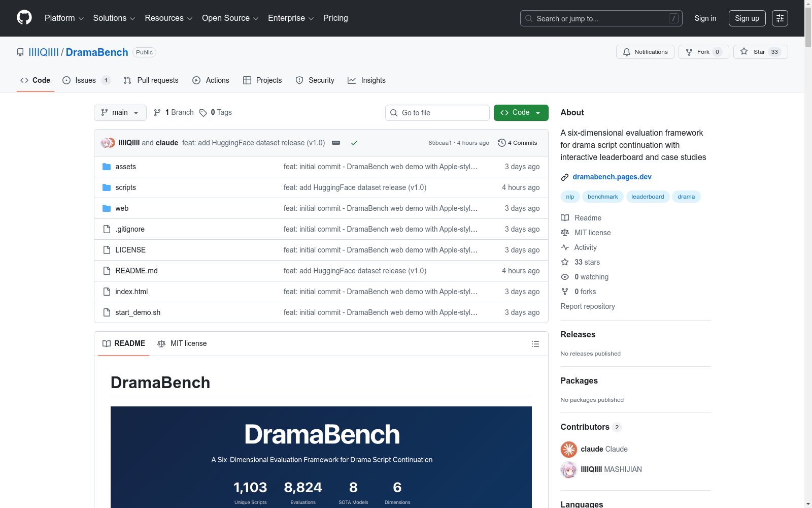Open the 1 Branch link
Screen dimensions: 812x508
coord(174,113)
